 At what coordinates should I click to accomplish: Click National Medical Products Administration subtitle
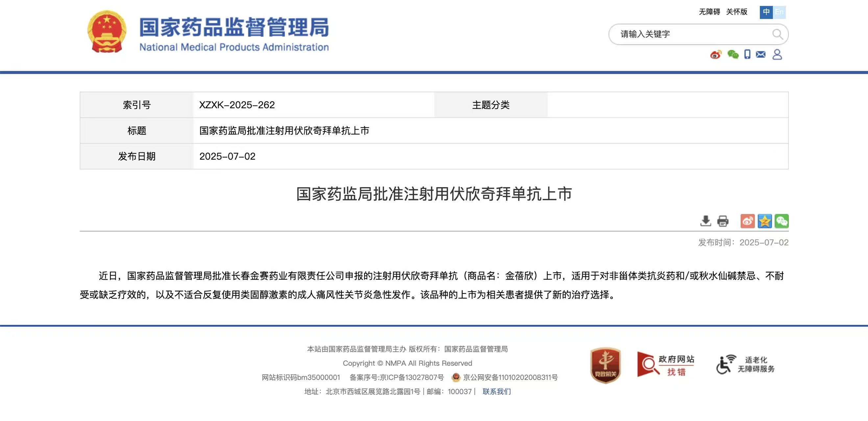point(234,47)
